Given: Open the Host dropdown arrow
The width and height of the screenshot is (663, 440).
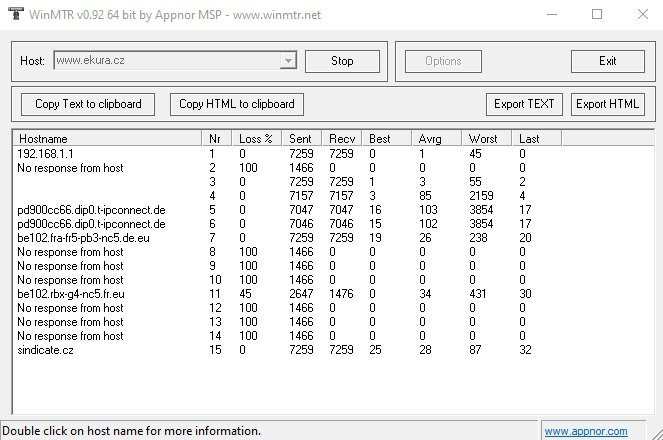Looking at the screenshot, I should tap(289, 61).
